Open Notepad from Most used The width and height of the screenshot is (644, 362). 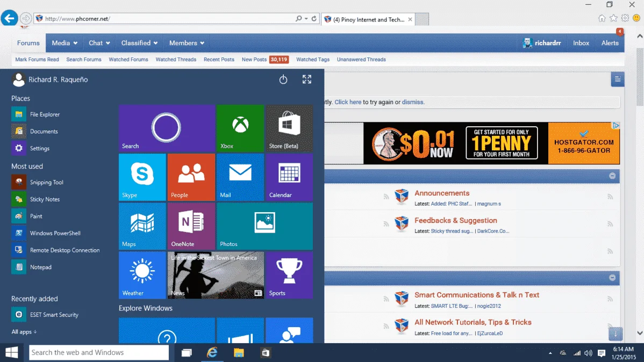pos(32,267)
